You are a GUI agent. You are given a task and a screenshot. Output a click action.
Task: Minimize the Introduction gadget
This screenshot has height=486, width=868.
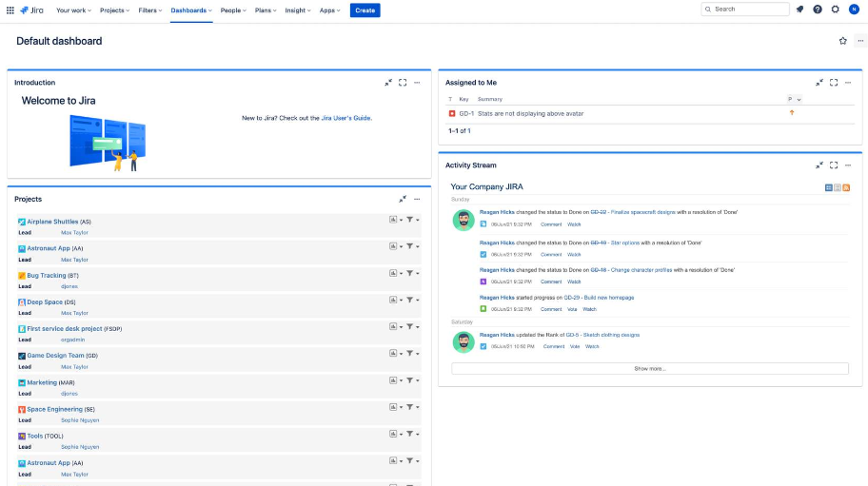click(x=388, y=83)
